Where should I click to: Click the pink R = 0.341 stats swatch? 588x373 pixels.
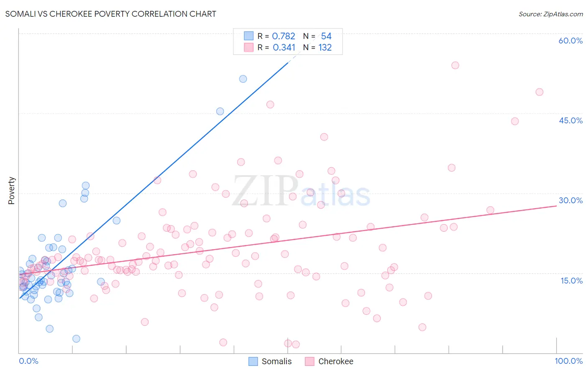click(249, 47)
